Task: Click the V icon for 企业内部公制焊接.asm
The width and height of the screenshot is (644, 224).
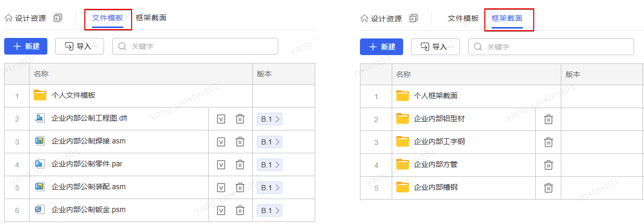Action: [x=221, y=142]
